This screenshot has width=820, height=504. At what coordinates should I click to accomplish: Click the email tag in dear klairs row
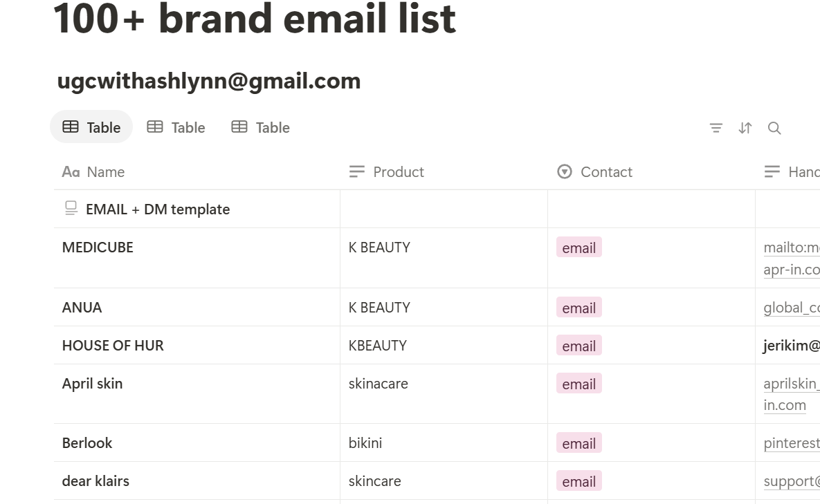click(579, 481)
